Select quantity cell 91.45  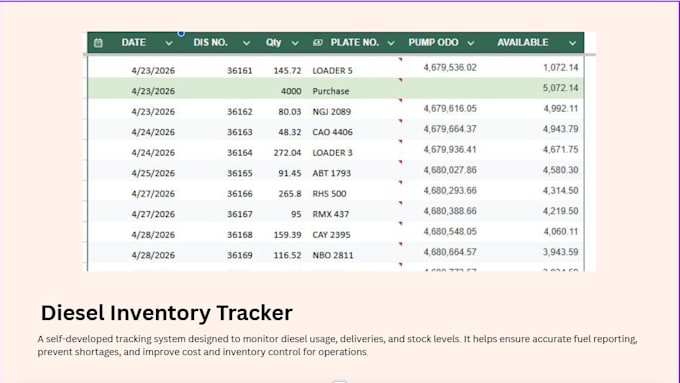point(290,173)
